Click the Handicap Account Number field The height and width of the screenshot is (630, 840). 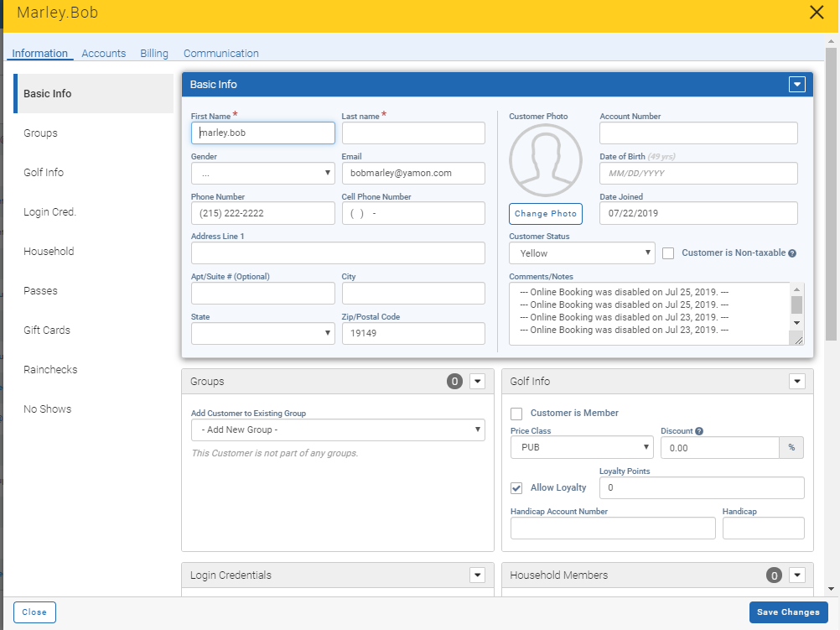pos(613,528)
